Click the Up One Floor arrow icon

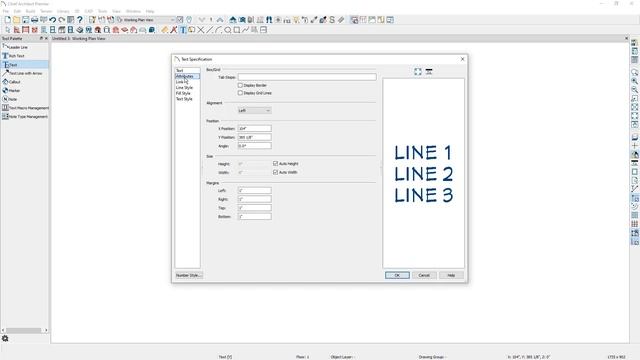click(x=220, y=20)
